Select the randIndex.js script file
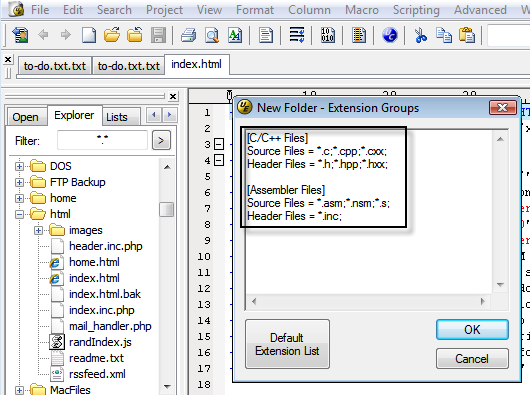The image size is (530, 395). click(100, 342)
